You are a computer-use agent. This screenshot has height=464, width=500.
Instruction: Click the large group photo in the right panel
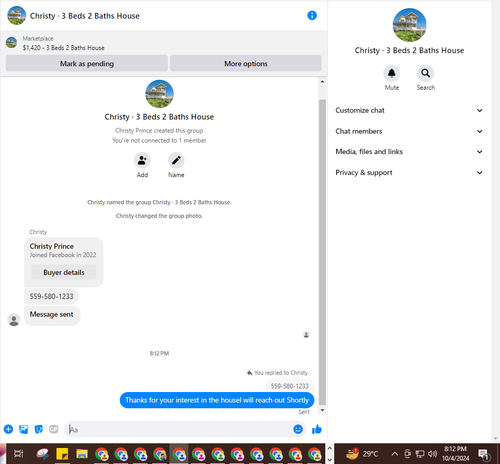click(x=409, y=25)
